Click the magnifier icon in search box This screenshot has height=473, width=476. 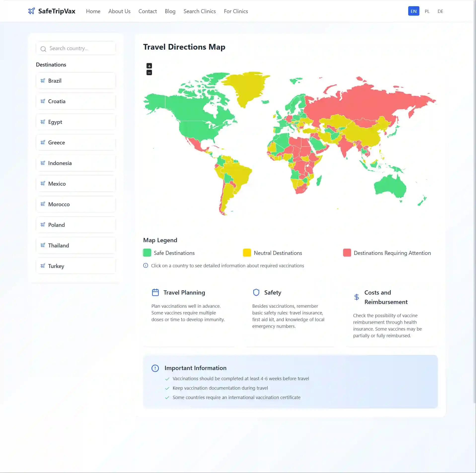click(43, 49)
